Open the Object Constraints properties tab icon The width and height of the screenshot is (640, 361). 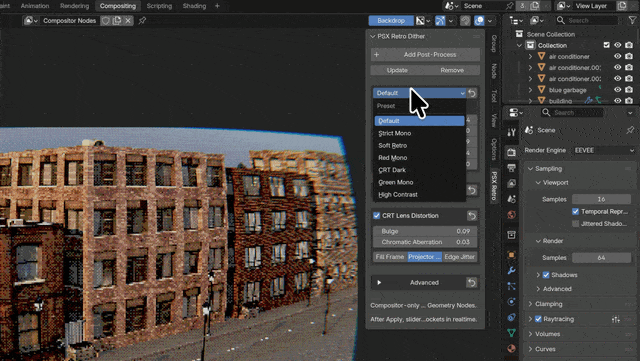(x=511, y=317)
